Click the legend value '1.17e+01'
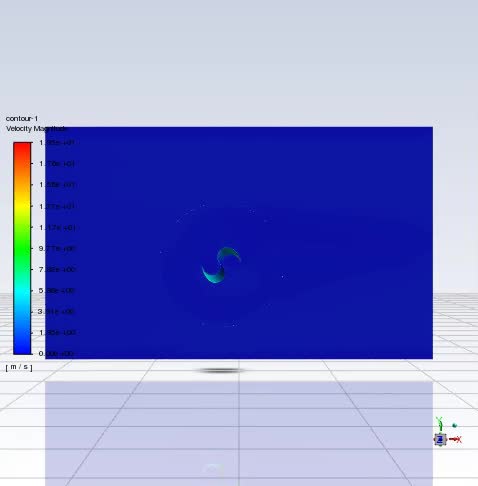This screenshot has height=486, width=478. point(57,228)
